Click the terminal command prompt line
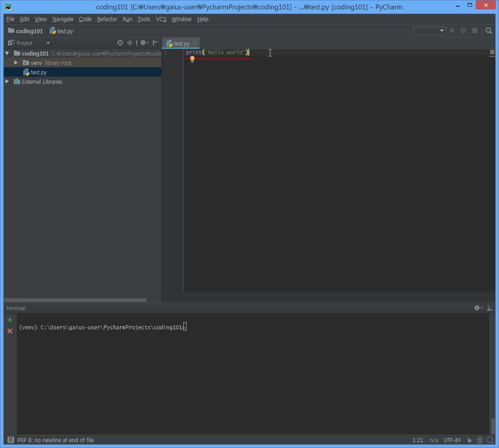The width and height of the screenshot is (499, 448). coord(103,327)
